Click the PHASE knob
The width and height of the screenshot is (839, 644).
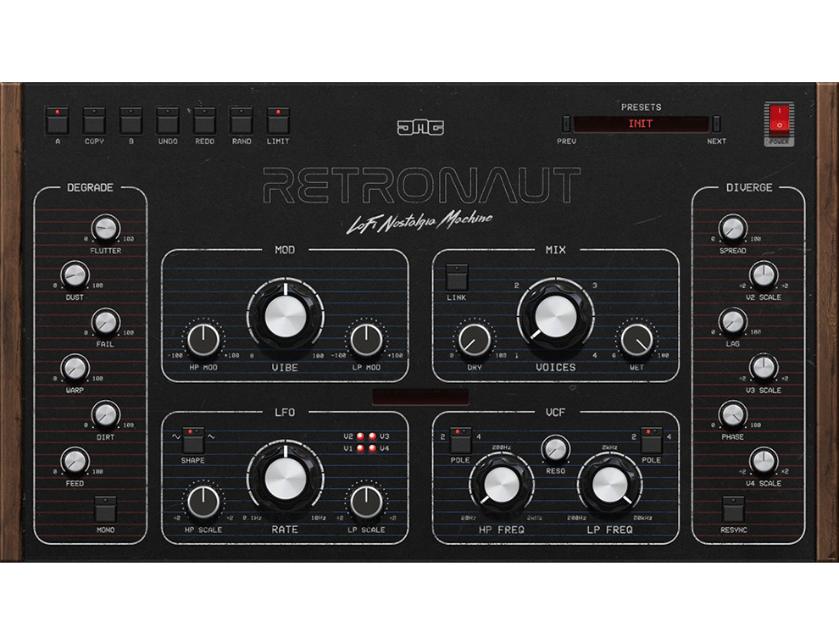click(732, 414)
